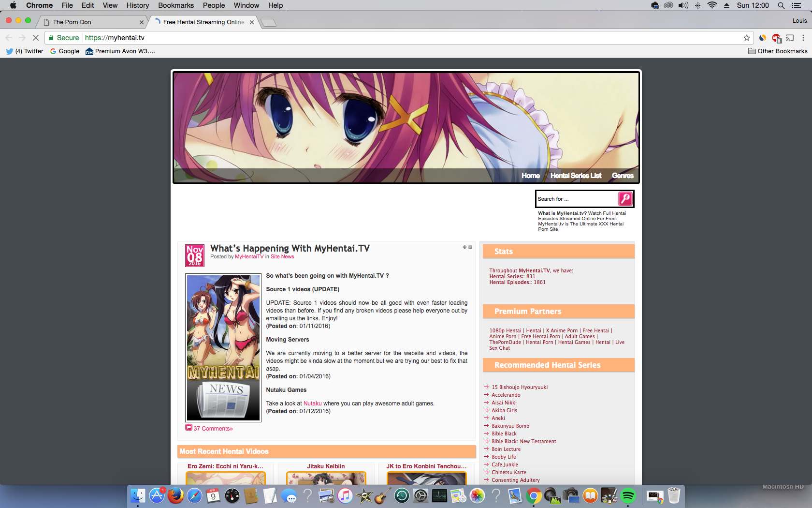
Task: Click Google Chrome in the Dock
Action: 534,495
